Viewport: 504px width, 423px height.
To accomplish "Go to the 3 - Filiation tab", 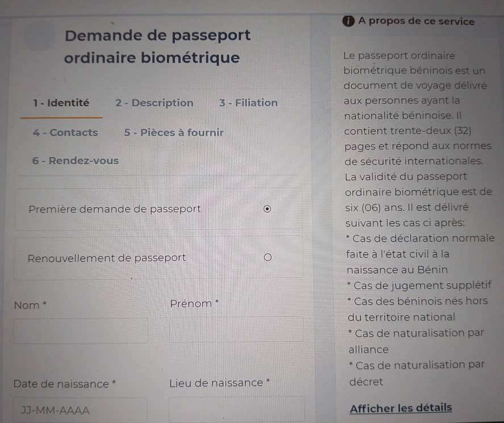I will click(248, 103).
